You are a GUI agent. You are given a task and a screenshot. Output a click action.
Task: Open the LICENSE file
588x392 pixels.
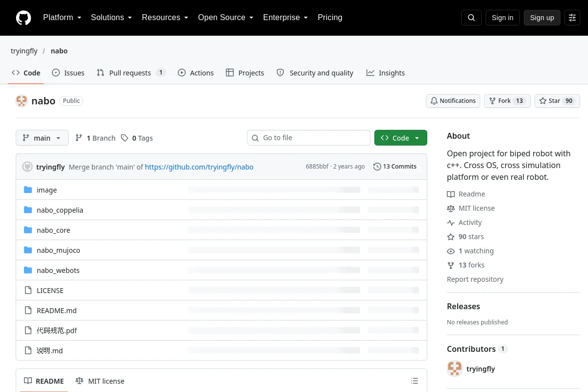50,291
